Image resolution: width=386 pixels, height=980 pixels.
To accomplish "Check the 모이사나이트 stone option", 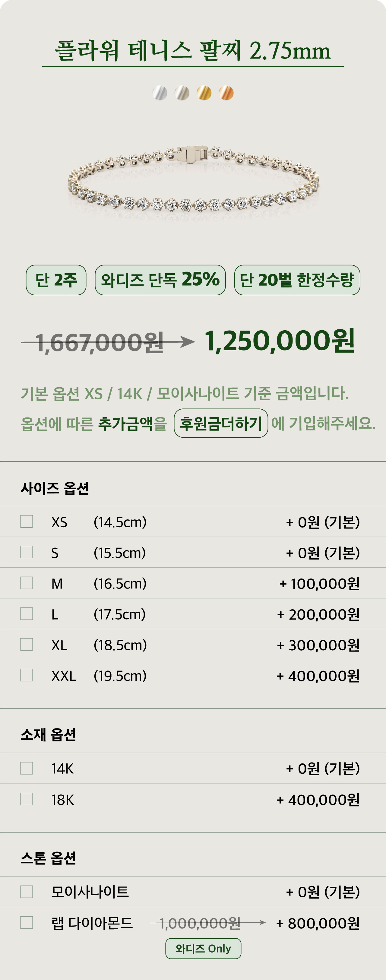I will (27, 891).
